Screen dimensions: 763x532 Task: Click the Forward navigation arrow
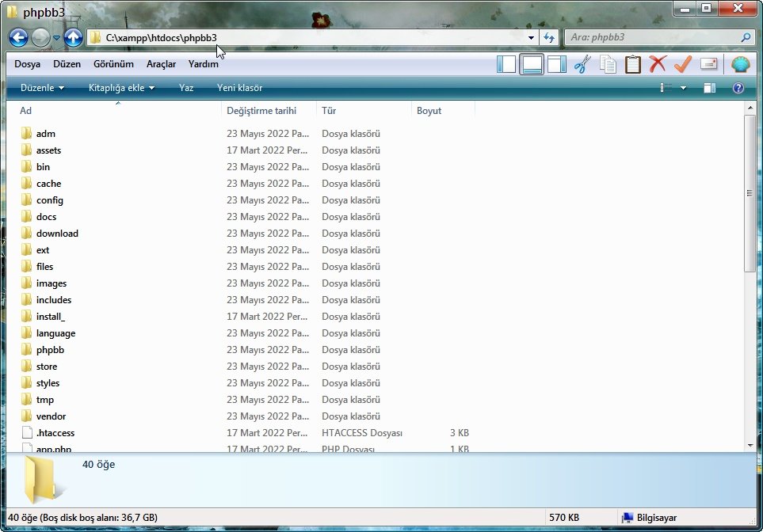click(41, 37)
